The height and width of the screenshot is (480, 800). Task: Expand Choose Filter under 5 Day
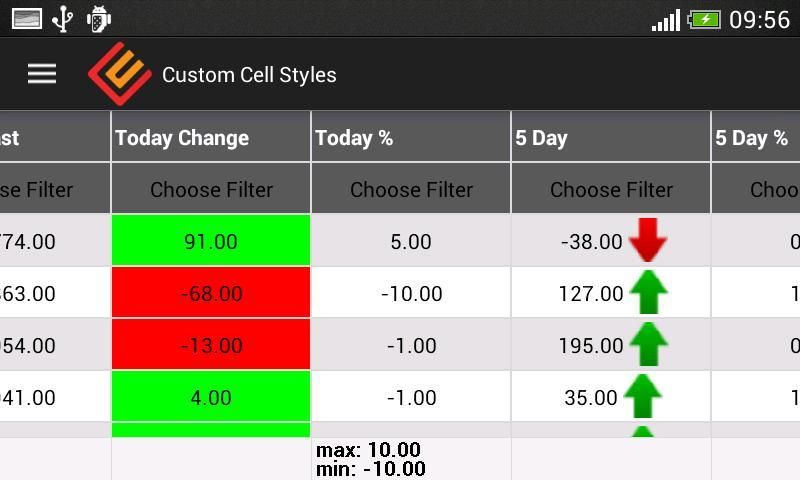click(x=611, y=189)
